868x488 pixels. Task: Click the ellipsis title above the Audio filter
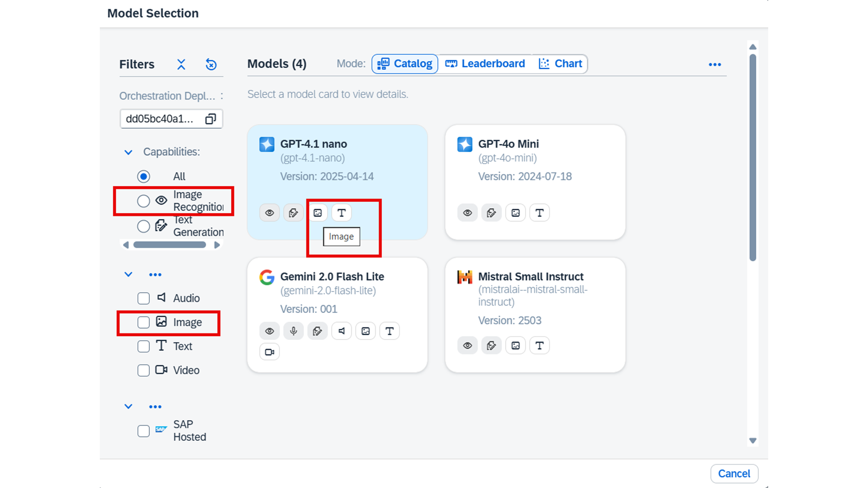click(155, 275)
